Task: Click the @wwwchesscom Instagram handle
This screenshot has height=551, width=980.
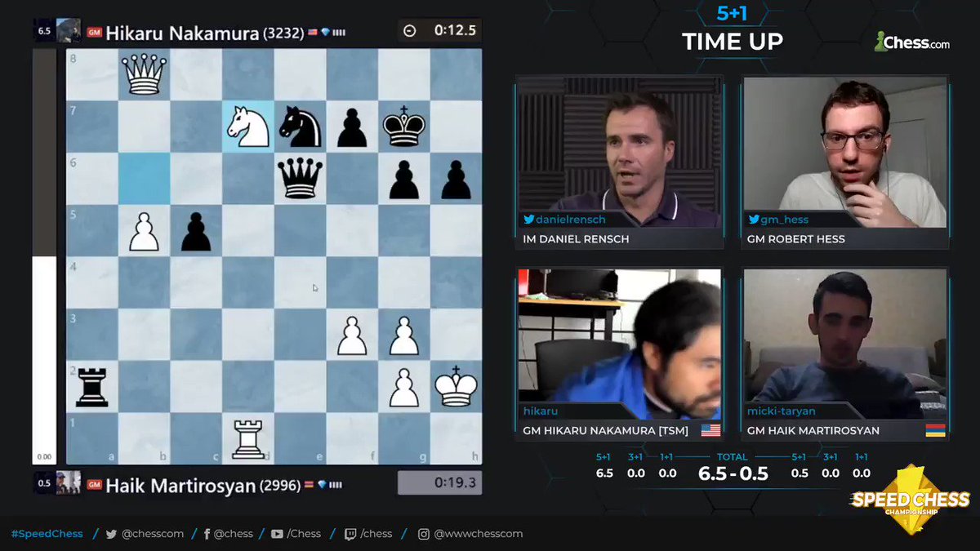Action: pyautogui.click(x=479, y=534)
